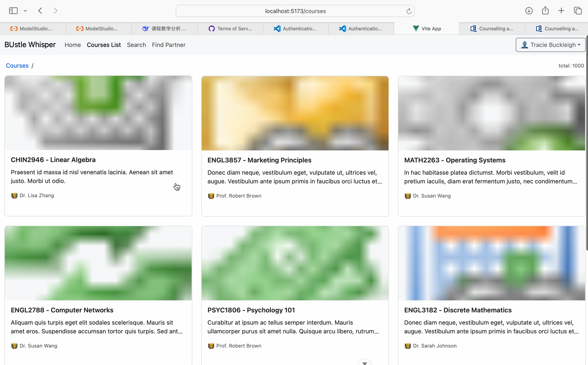Click the BUstle Whisper brand link
Screen dimensions: 588x365
pos(30,45)
